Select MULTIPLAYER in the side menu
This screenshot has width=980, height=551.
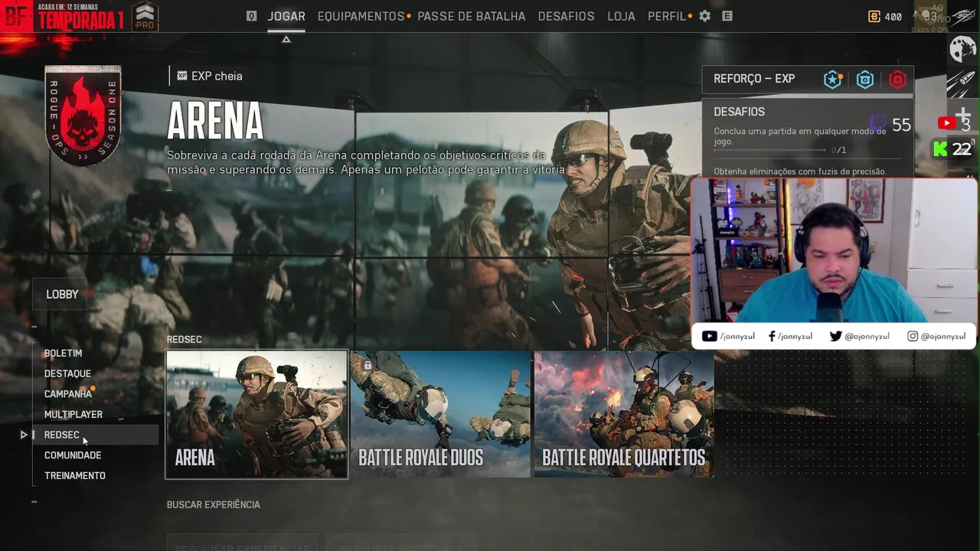[73, 415]
